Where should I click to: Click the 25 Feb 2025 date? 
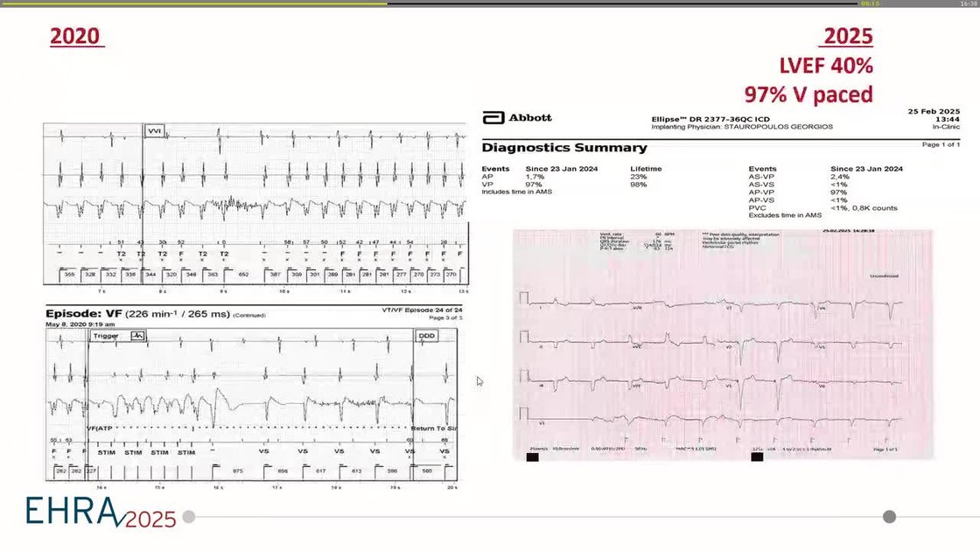[934, 111]
